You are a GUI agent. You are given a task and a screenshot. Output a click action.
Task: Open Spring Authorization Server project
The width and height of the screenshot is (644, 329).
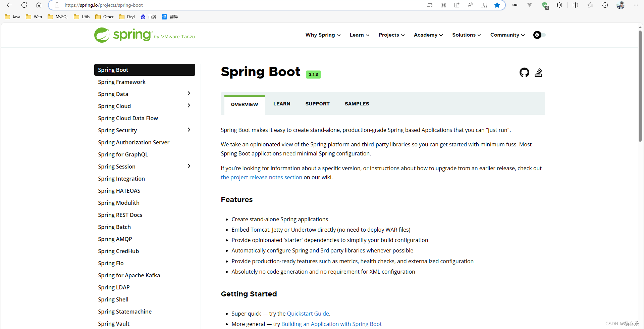133,142
